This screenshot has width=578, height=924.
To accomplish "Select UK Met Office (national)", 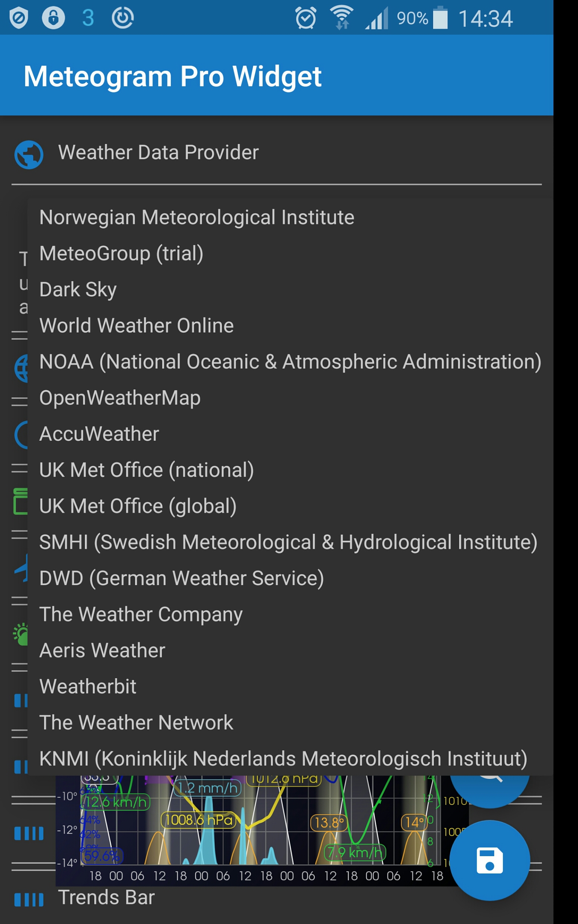I will point(146,470).
